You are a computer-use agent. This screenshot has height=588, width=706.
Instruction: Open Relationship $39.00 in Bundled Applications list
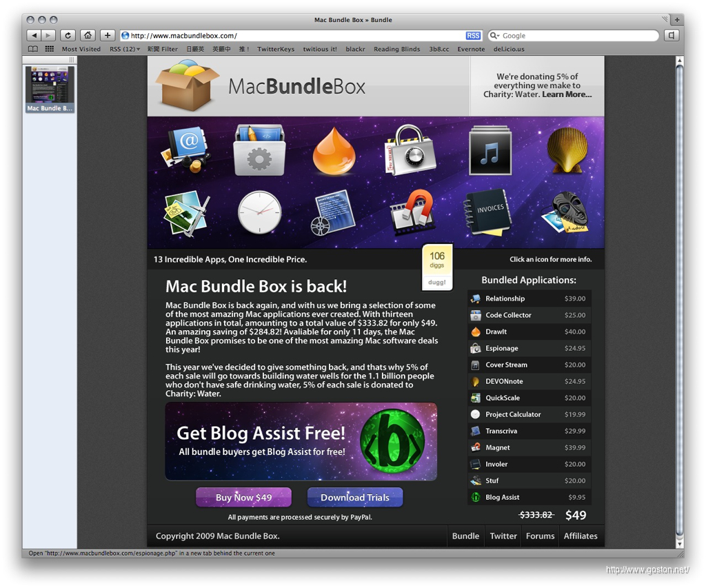[529, 298]
